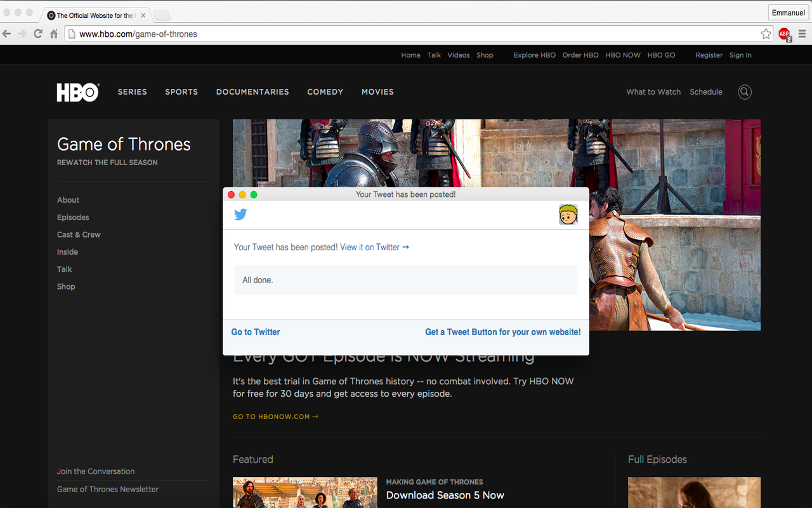Image resolution: width=812 pixels, height=508 pixels.
Task: Open the Chrome hamburger menu
Action: 802,34
